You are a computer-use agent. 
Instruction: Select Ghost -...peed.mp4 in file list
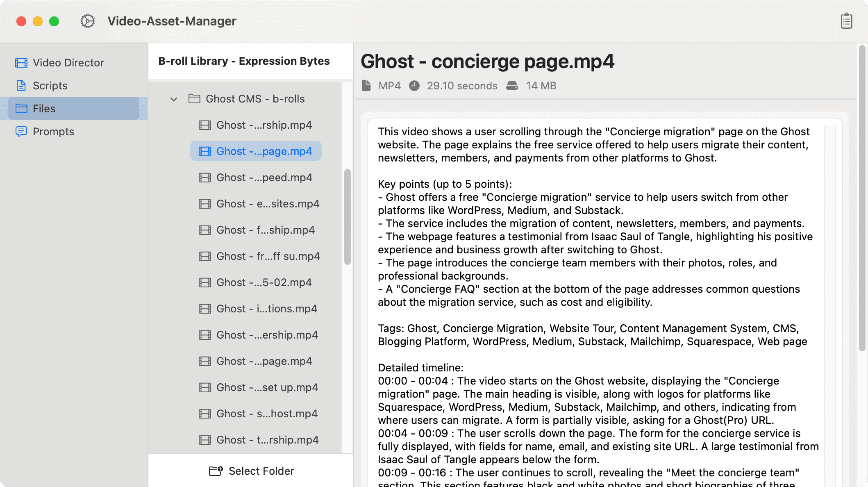pyautogui.click(x=264, y=178)
